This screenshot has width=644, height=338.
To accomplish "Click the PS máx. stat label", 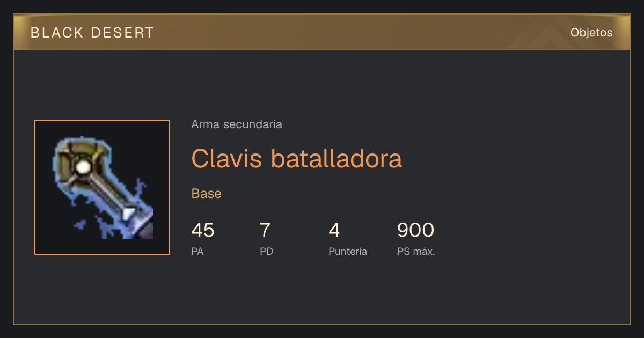I will point(416,251).
